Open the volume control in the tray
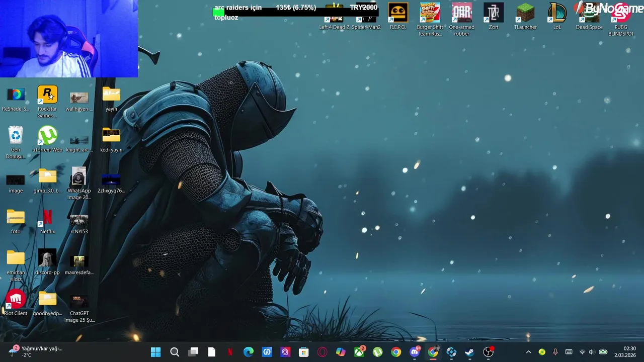Image resolution: width=644 pixels, height=362 pixels. pos(592,352)
